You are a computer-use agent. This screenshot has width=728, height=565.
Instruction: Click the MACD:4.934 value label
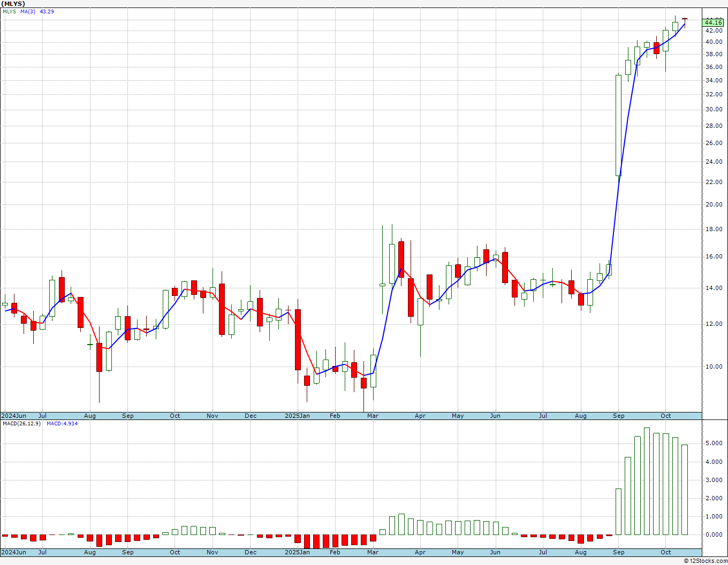(x=62, y=423)
